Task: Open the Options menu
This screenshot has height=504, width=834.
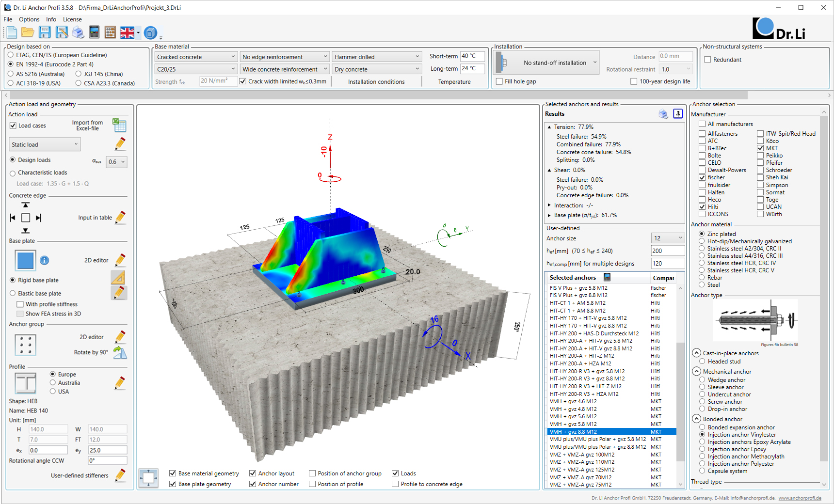Action: pyautogui.click(x=29, y=19)
